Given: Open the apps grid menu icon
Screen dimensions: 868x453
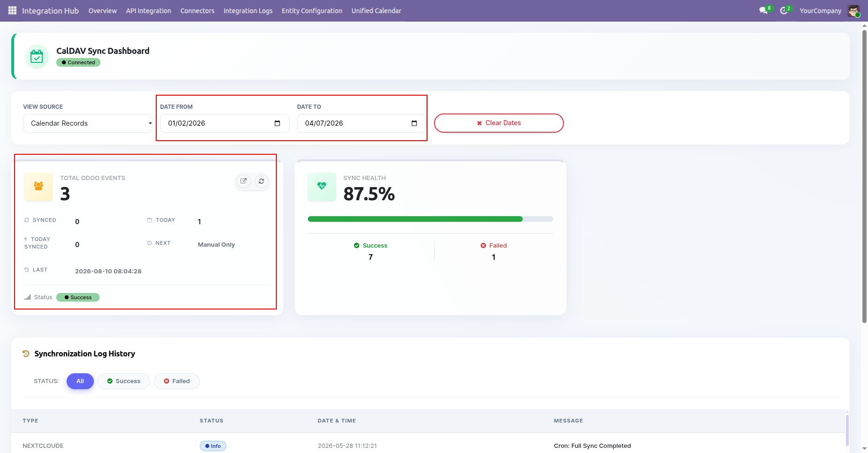Looking at the screenshot, I should click(x=12, y=10).
